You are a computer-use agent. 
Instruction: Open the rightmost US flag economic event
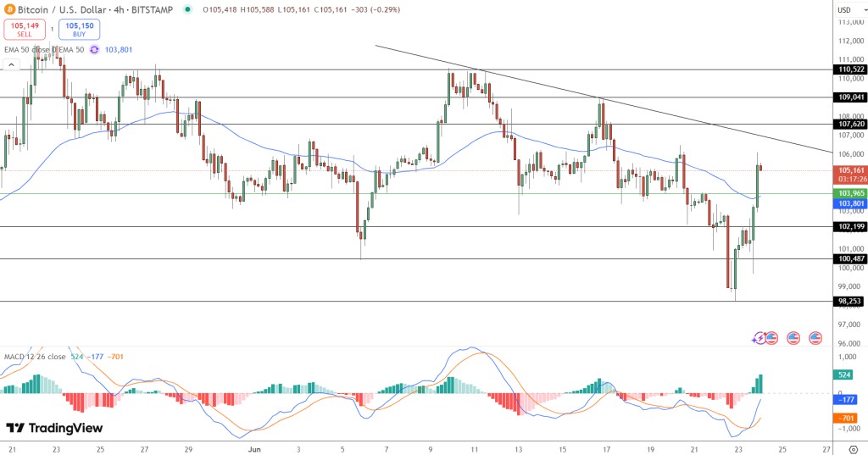(x=815, y=338)
